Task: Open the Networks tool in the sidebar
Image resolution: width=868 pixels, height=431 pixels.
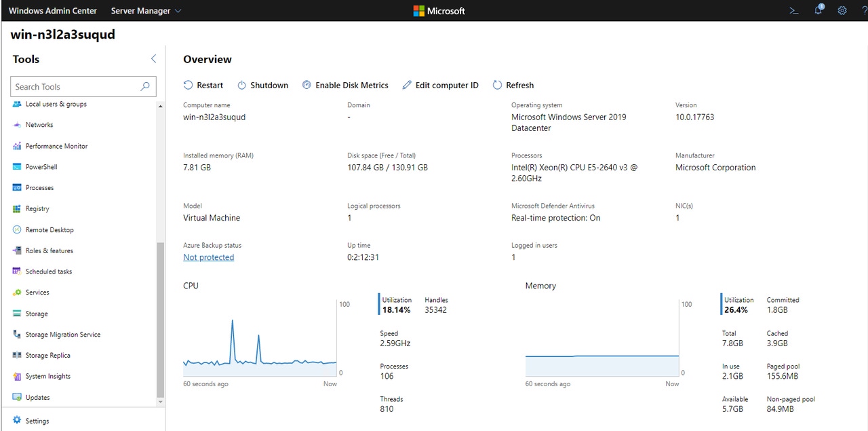Action: pyautogui.click(x=38, y=125)
